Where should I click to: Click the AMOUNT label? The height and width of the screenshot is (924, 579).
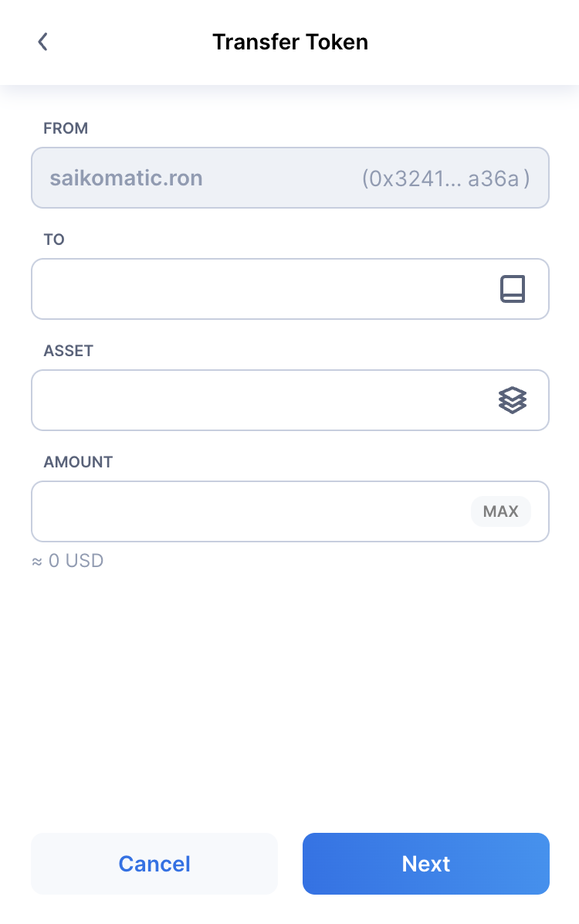78,462
